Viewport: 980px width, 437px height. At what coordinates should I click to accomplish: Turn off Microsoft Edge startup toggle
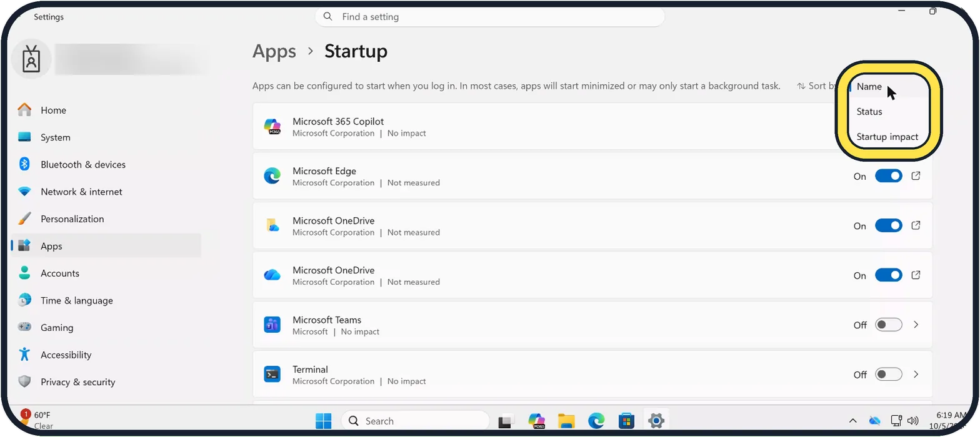click(888, 176)
